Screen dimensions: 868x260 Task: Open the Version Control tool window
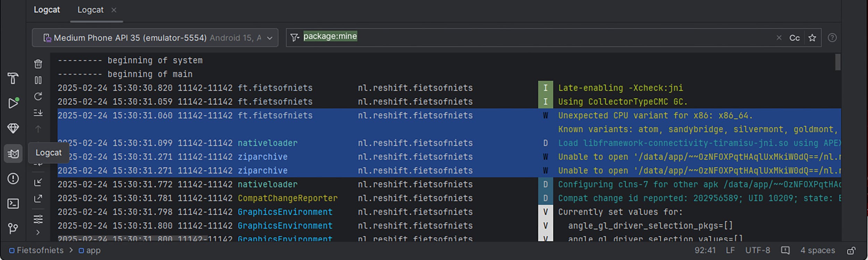pos(13,228)
